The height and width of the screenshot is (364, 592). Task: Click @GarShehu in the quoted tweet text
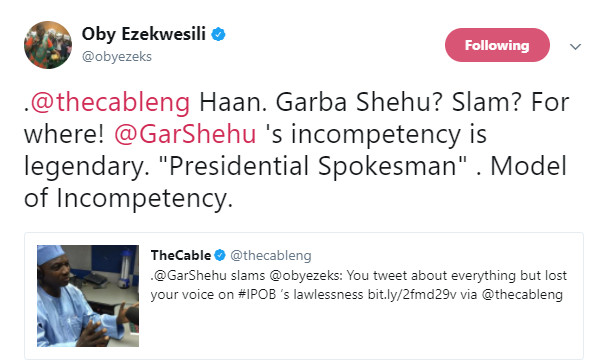click(x=191, y=276)
